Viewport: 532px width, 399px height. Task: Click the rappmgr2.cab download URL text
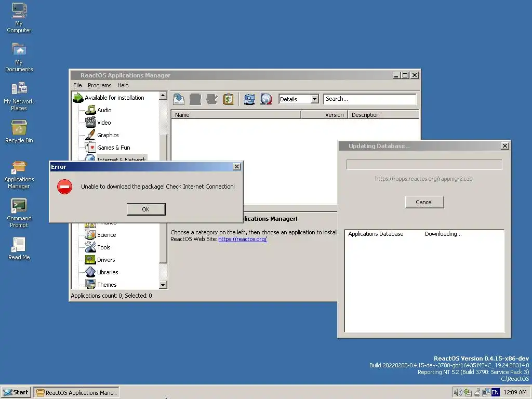pyautogui.click(x=423, y=179)
